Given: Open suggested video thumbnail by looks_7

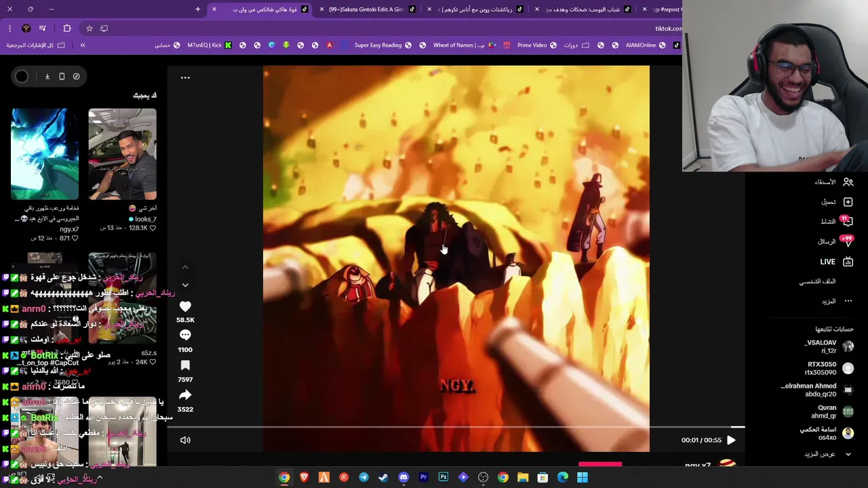Looking at the screenshot, I should pyautogui.click(x=122, y=154).
